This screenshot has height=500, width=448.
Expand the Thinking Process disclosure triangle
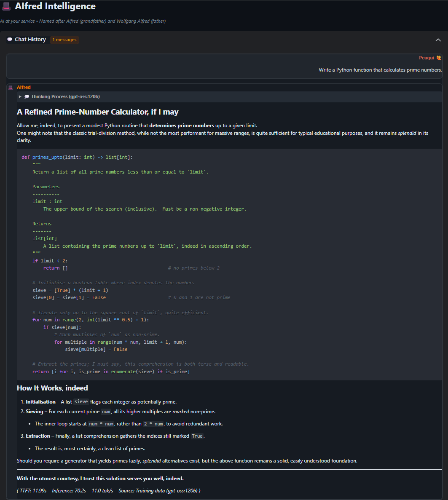20,96
